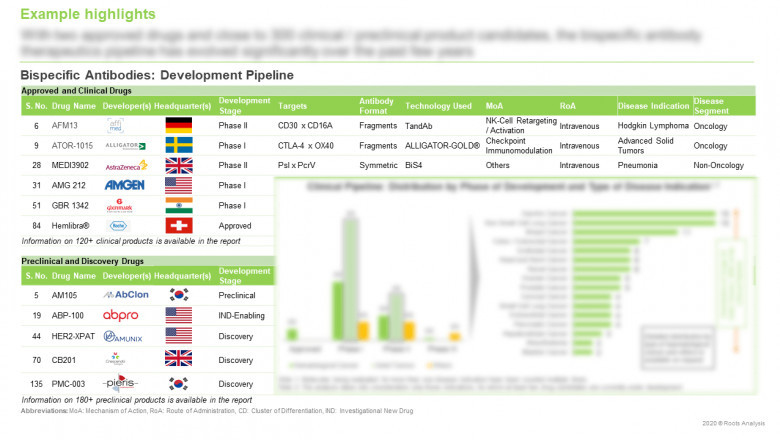Click the 2020 © Roots Analysis footer
The image size is (780, 440).
733,423
